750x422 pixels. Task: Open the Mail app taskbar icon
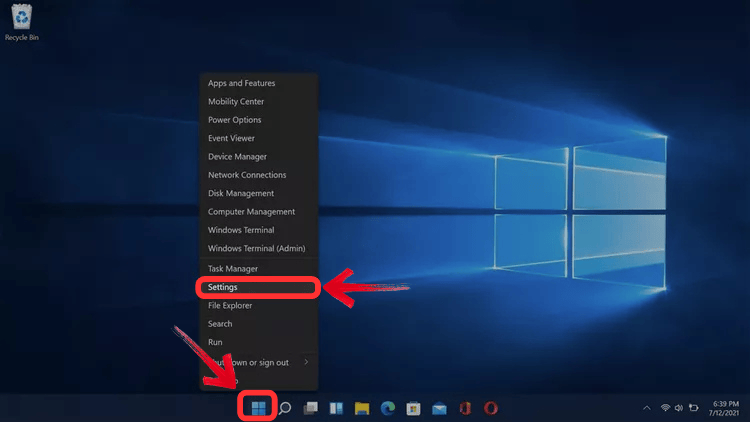439,409
